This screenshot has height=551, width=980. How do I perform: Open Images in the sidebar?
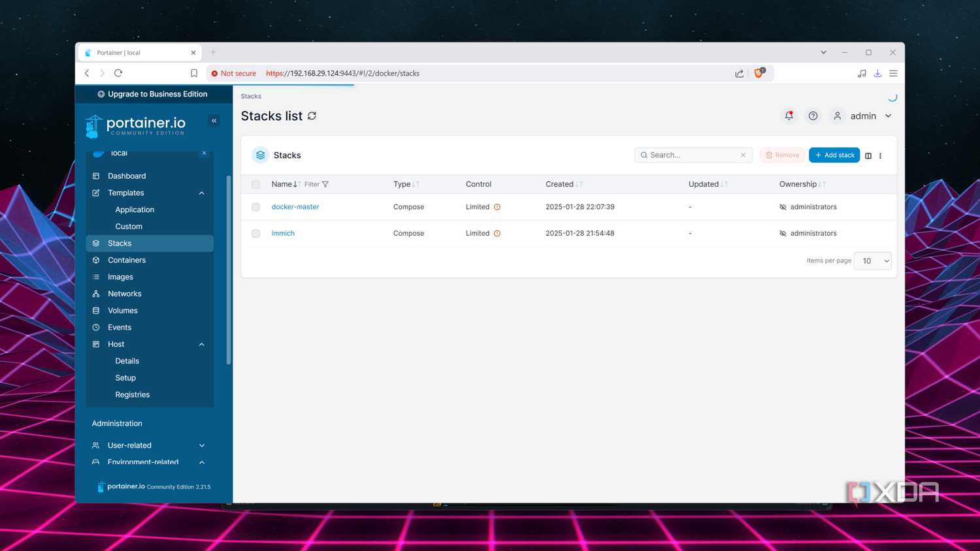[150, 277]
